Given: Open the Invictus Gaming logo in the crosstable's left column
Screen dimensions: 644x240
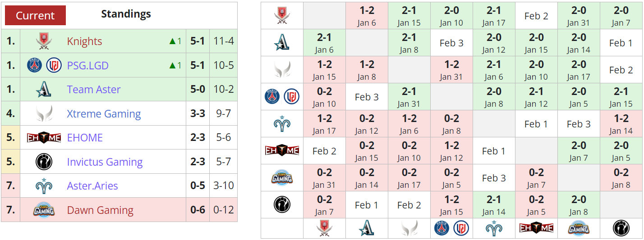Looking at the screenshot, I should [282, 205].
